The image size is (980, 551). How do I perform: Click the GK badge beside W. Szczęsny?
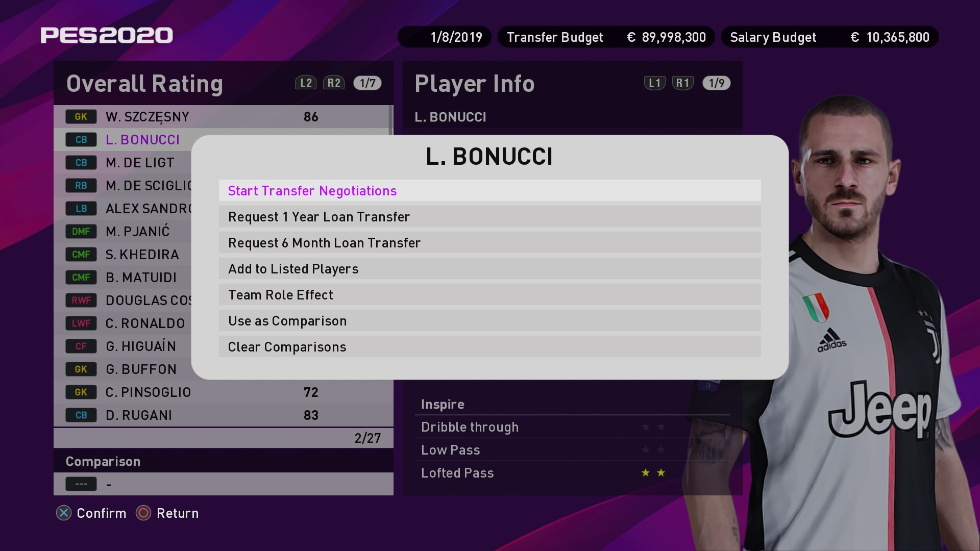click(x=81, y=117)
